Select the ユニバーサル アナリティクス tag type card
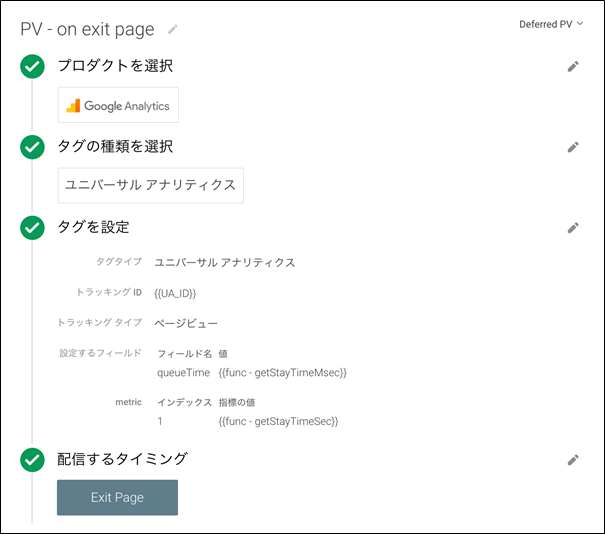The width and height of the screenshot is (605, 534). pyautogui.click(x=150, y=185)
